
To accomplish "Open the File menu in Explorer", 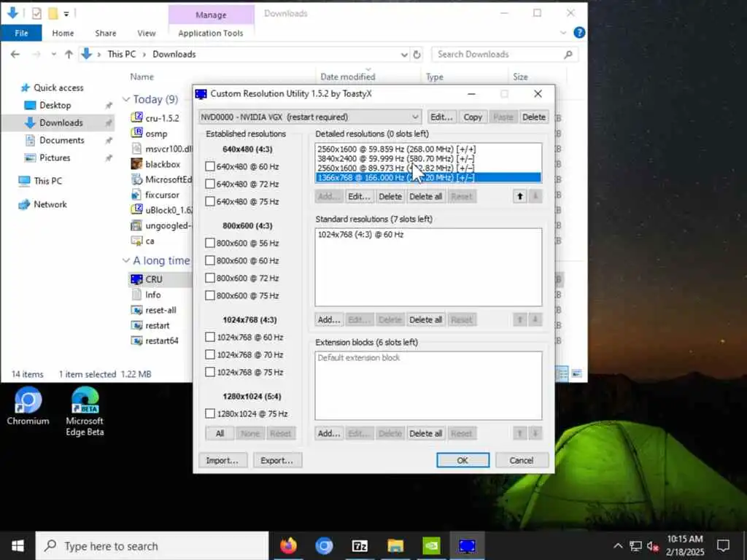I will (21, 33).
